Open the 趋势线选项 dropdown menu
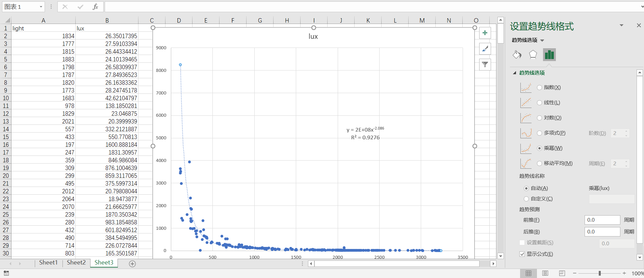644x278 pixels. [x=542, y=40]
